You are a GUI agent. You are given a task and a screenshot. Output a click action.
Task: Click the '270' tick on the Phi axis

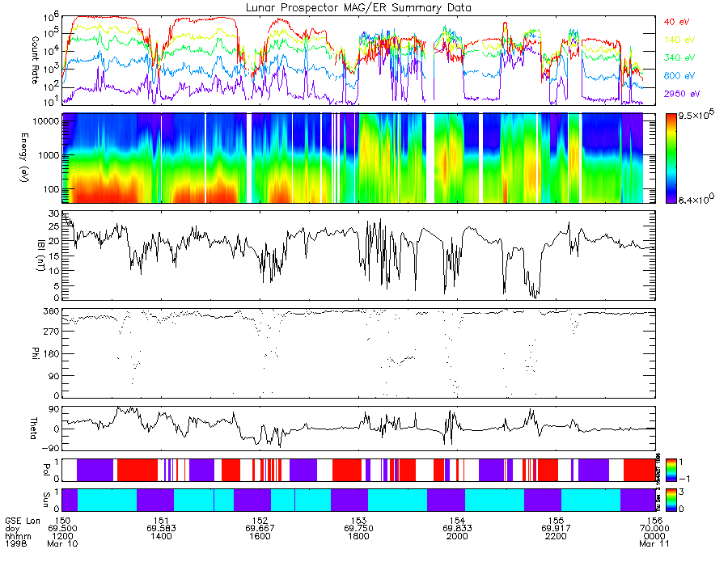52,332
